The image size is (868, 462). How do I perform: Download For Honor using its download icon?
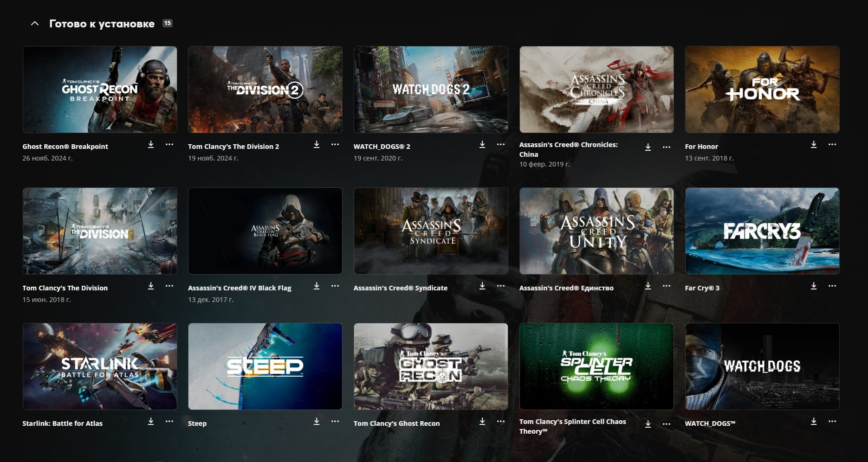coord(814,145)
